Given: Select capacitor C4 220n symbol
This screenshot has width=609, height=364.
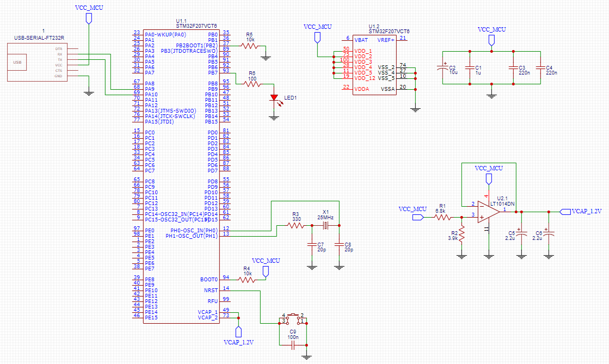Looking at the screenshot, I should click(540, 67).
